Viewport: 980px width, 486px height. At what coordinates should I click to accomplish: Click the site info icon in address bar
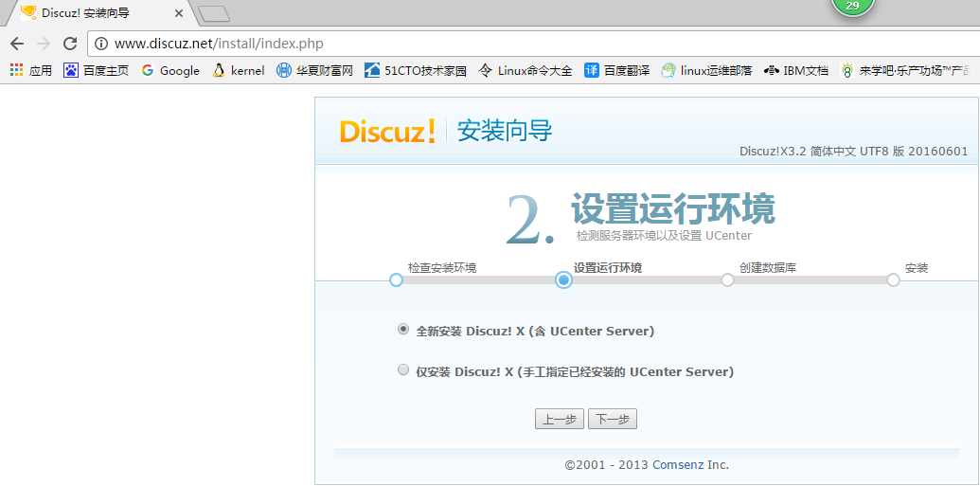(x=102, y=44)
